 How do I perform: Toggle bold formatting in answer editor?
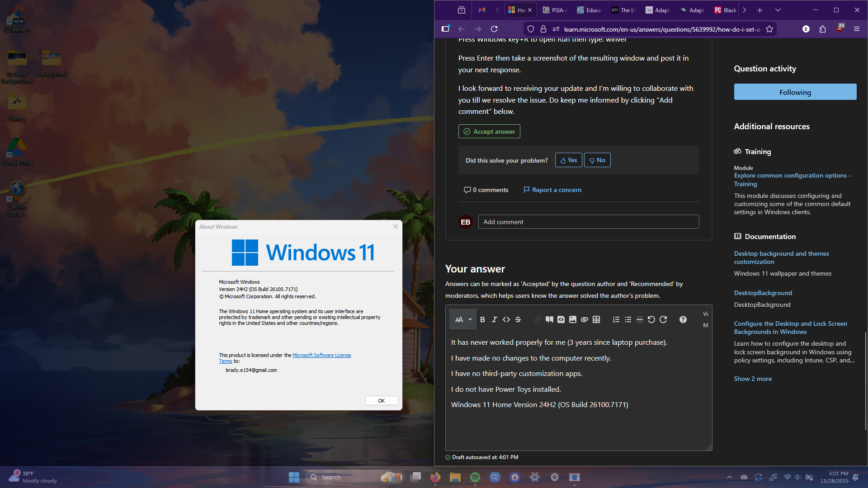click(482, 319)
